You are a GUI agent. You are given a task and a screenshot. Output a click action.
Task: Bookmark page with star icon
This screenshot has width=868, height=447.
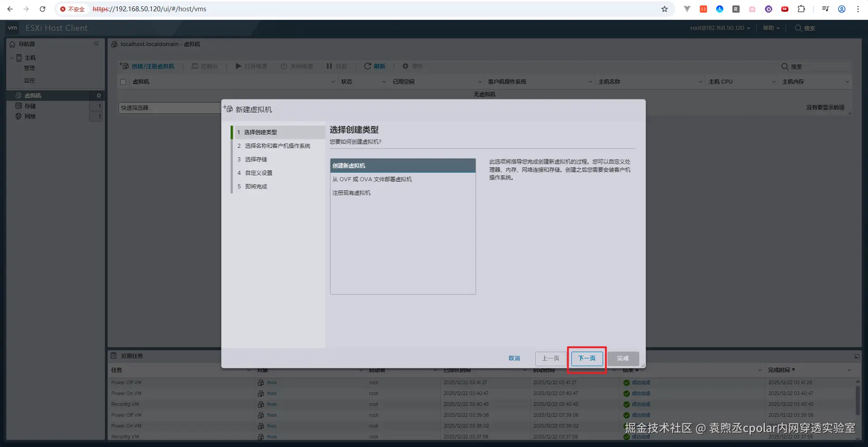click(x=665, y=9)
